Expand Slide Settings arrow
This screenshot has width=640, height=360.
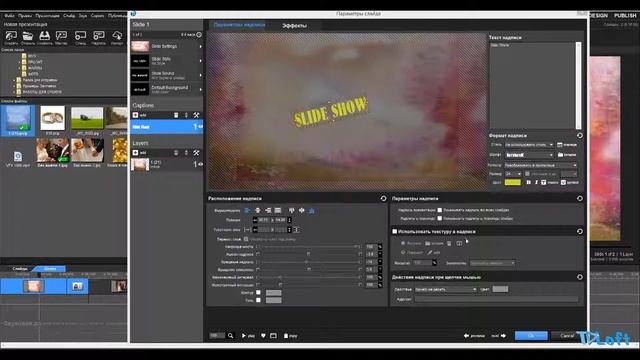coord(200,47)
